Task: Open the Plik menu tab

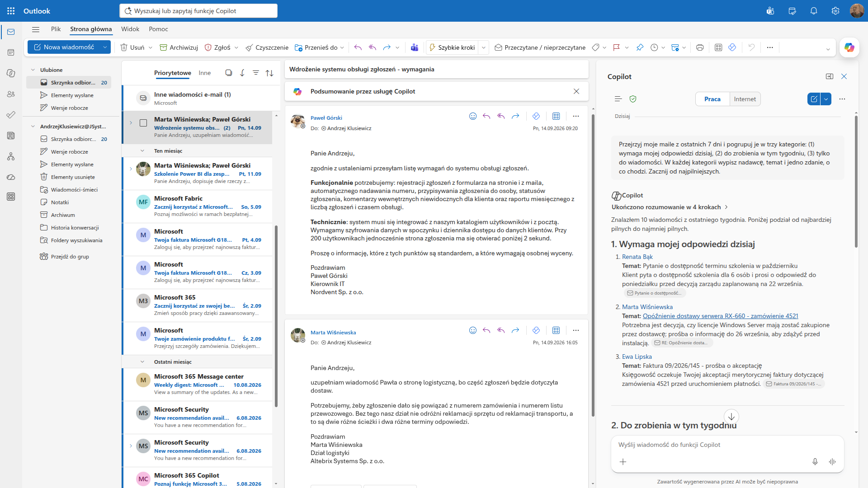Action: click(56, 29)
